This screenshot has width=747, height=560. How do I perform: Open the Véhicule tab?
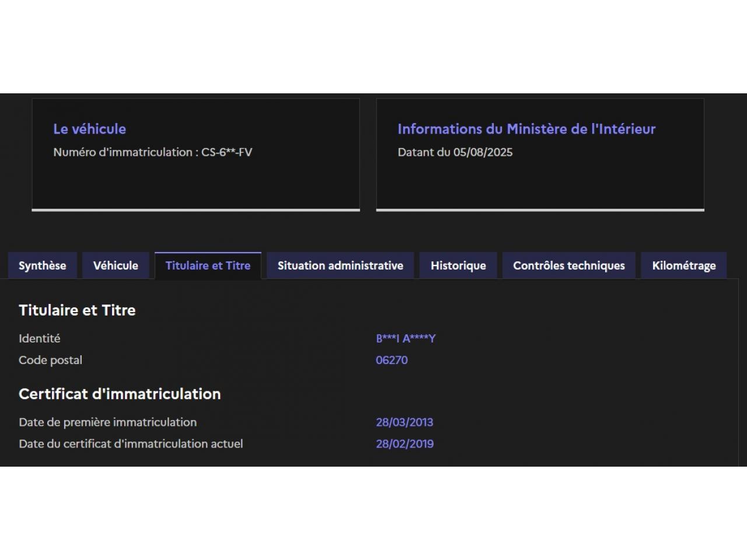click(x=116, y=266)
